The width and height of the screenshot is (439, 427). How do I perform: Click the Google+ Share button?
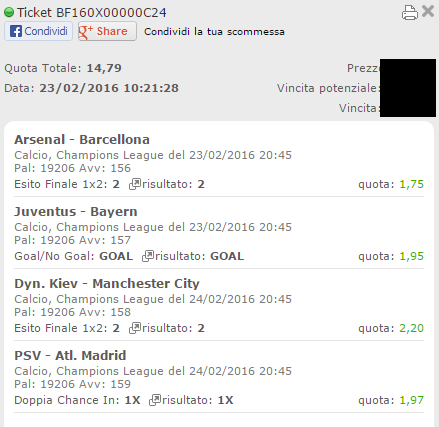(x=107, y=31)
